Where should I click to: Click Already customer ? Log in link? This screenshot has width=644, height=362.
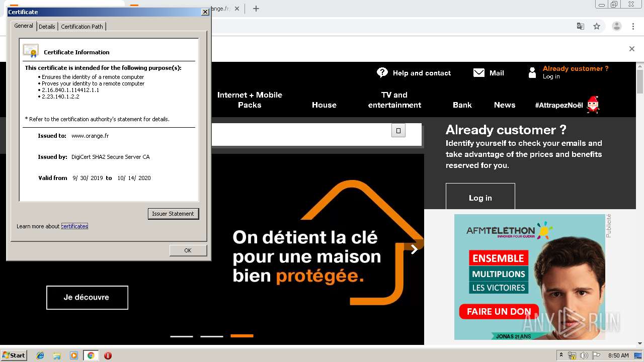pos(576,72)
